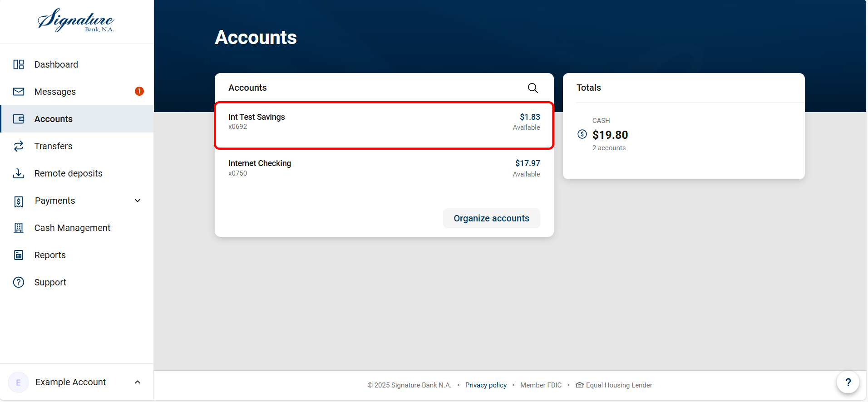Select the Payments dollar icon
Viewport: 868px width, 402px height.
coord(18,201)
